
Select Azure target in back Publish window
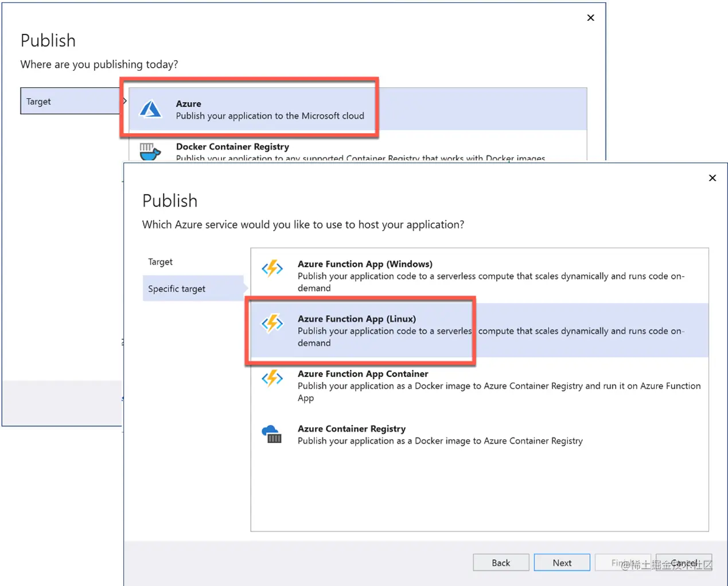(x=358, y=109)
